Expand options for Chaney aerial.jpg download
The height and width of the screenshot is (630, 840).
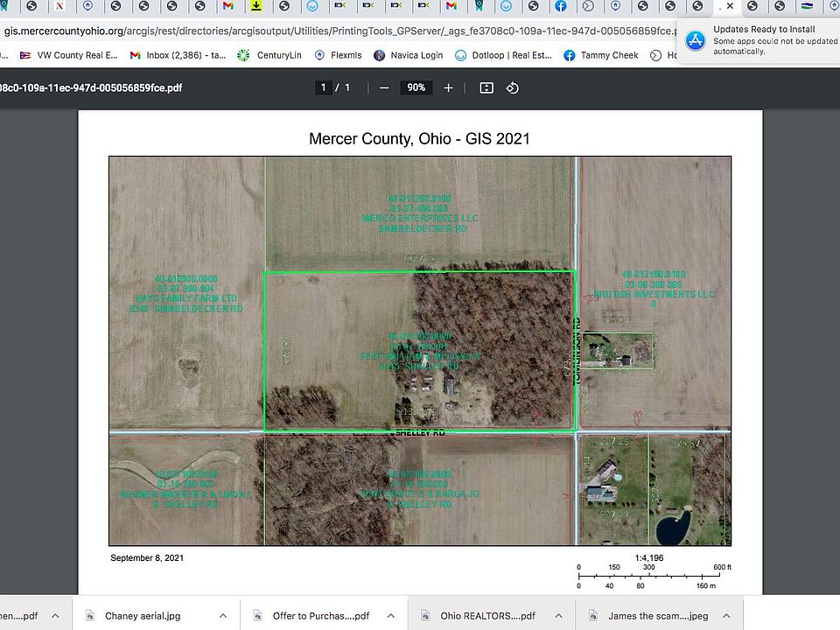click(223, 616)
